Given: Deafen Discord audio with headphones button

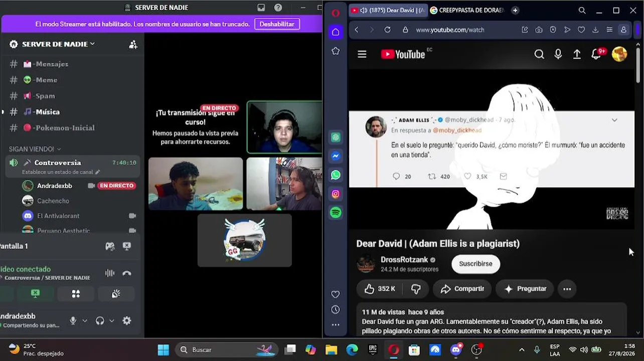Looking at the screenshot, I should pos(100,320).
